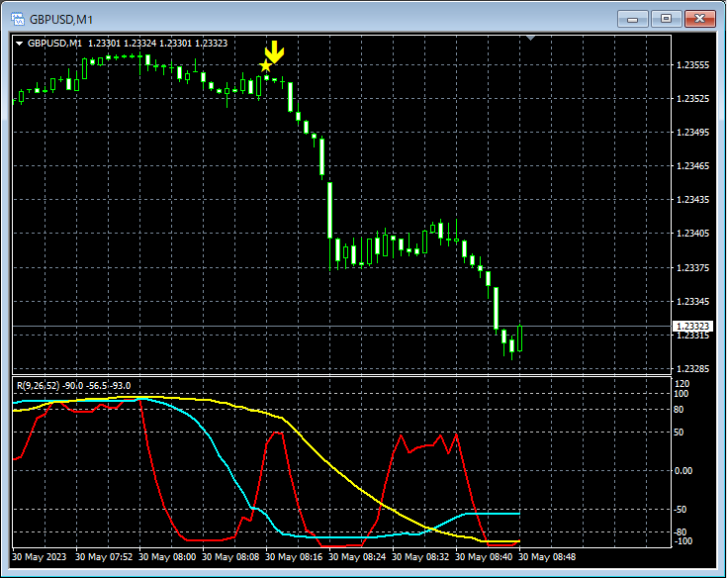
Task: Click the 1.23285 price scale label
Action: [692, 369]
